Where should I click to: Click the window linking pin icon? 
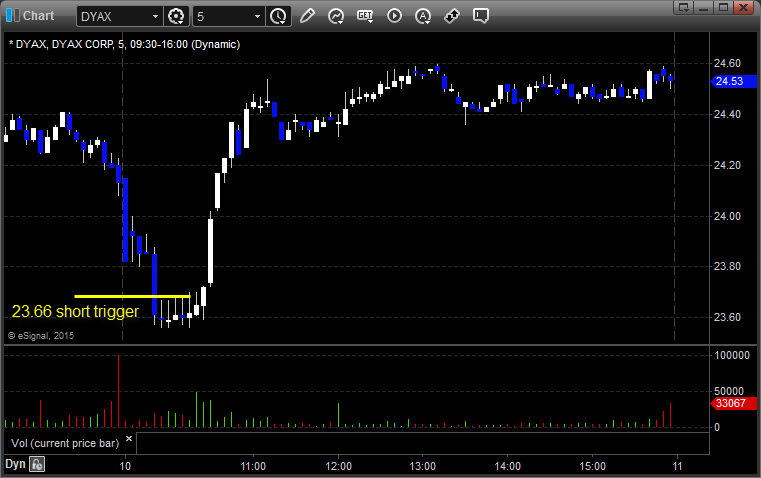[452, 16]
